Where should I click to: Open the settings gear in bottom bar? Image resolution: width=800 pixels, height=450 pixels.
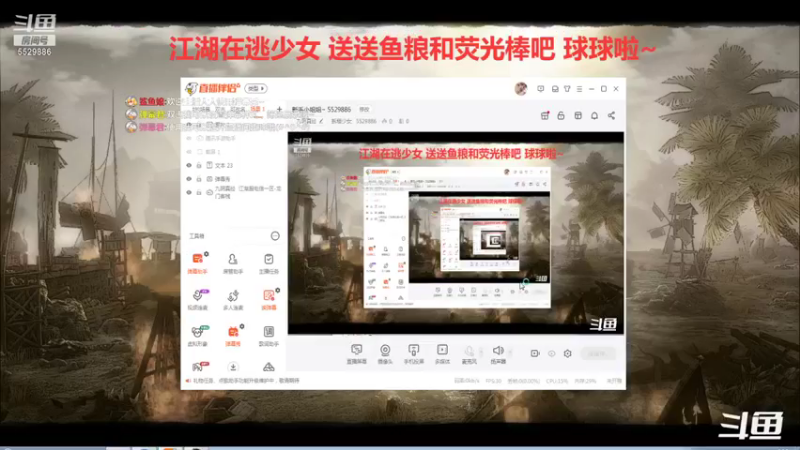[x=567, y=353]
